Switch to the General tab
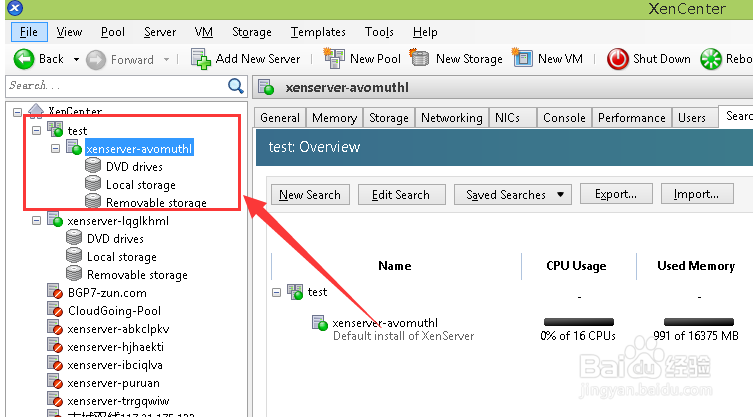Image resolution: width=756 pixels, height=417 pixels. click(x=280, y=118)
